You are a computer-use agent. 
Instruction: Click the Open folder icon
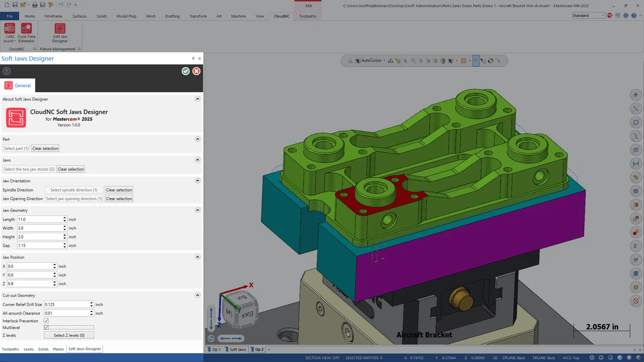23,5
